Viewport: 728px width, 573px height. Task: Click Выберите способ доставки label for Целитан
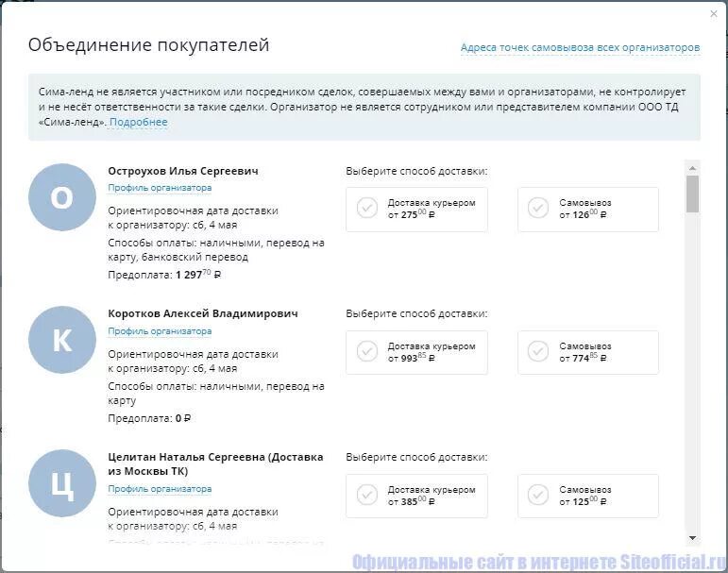coord(416,458)
